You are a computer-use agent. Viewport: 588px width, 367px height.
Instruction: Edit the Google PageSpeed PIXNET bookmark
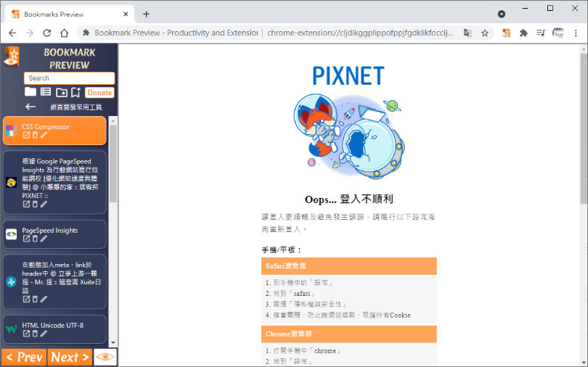[x=44, y=204]
